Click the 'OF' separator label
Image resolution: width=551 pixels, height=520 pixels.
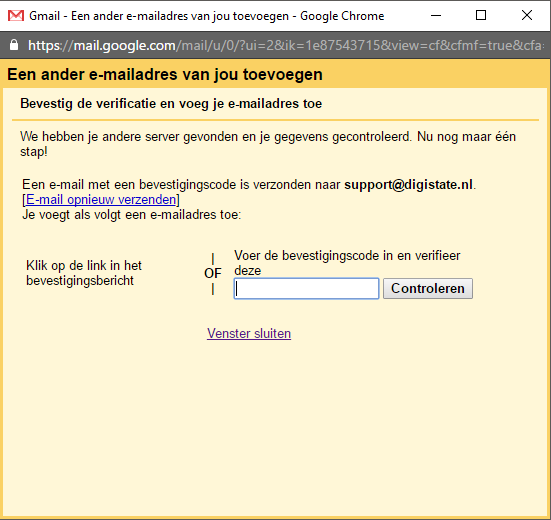point(213,273)
